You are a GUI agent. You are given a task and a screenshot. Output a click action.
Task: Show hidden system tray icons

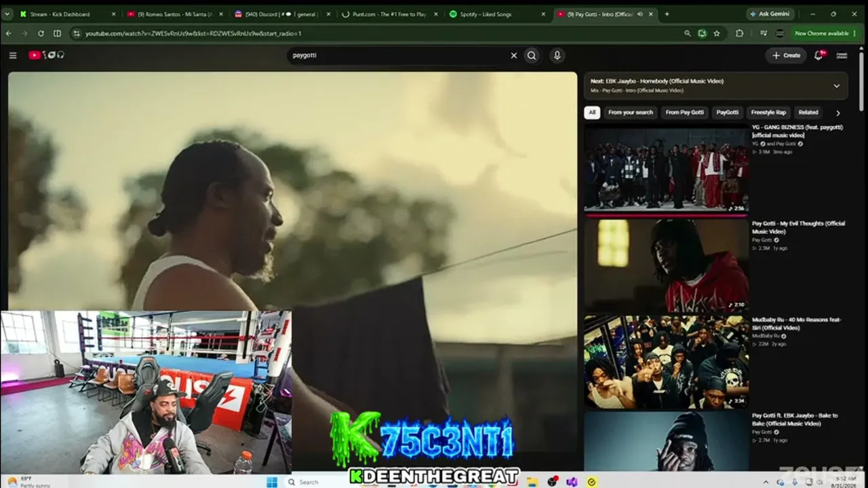click(x=766, y=482)
